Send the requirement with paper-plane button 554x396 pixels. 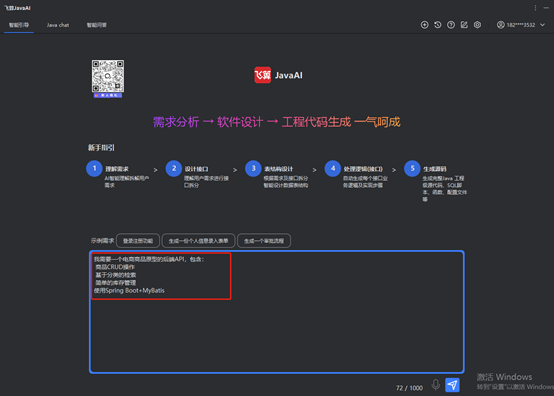click(x=452, y=385)
